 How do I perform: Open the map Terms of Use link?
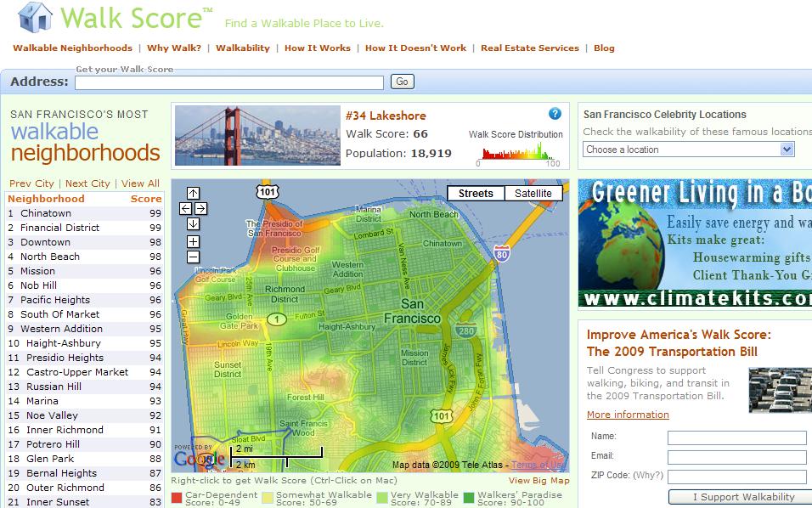point(538,465)
